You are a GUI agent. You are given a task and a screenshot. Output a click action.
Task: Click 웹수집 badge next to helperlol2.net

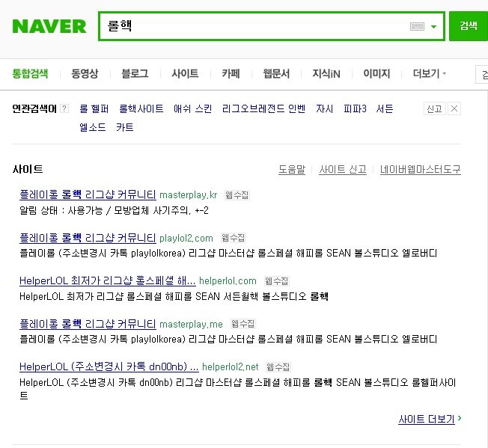tap(278, 367)
